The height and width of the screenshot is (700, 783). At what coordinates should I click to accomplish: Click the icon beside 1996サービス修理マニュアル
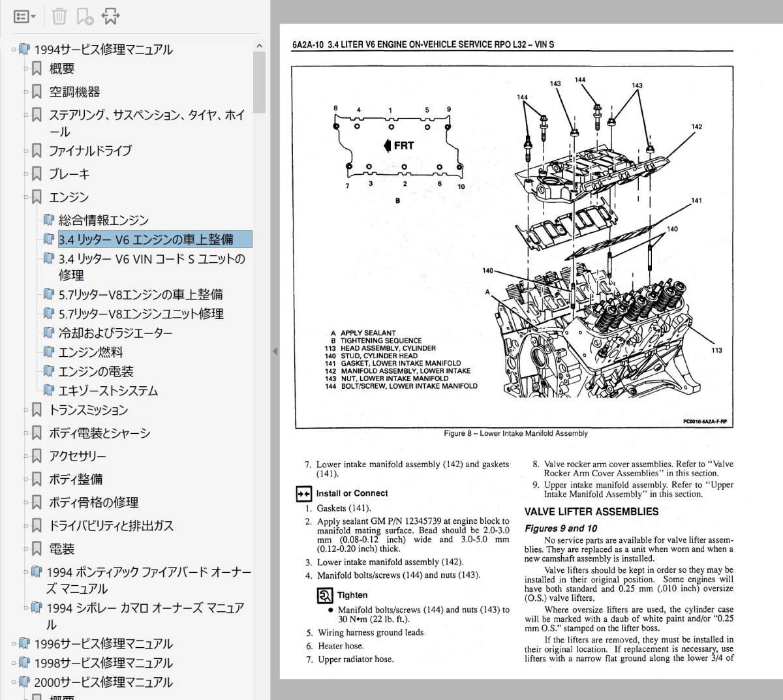(24, 644)
